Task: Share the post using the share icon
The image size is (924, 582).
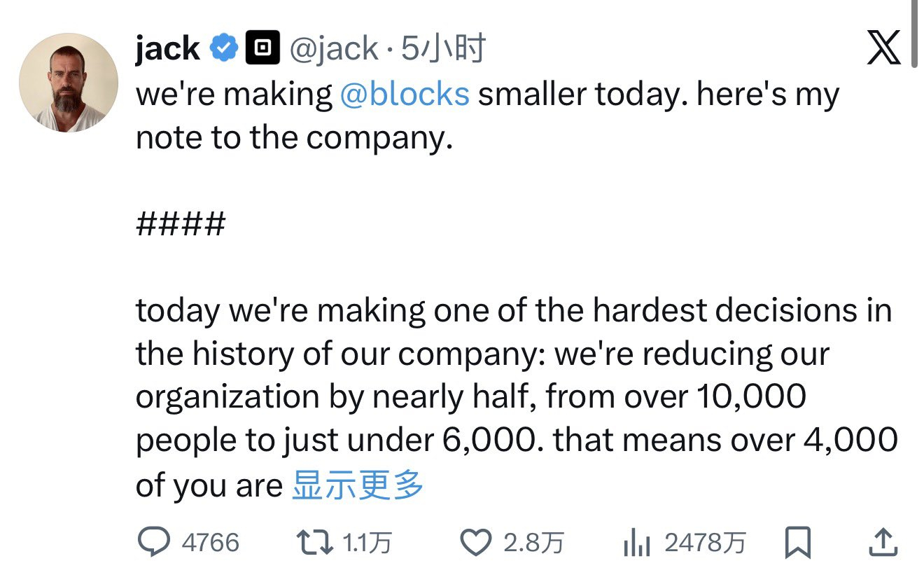Action: click(883, 540)
